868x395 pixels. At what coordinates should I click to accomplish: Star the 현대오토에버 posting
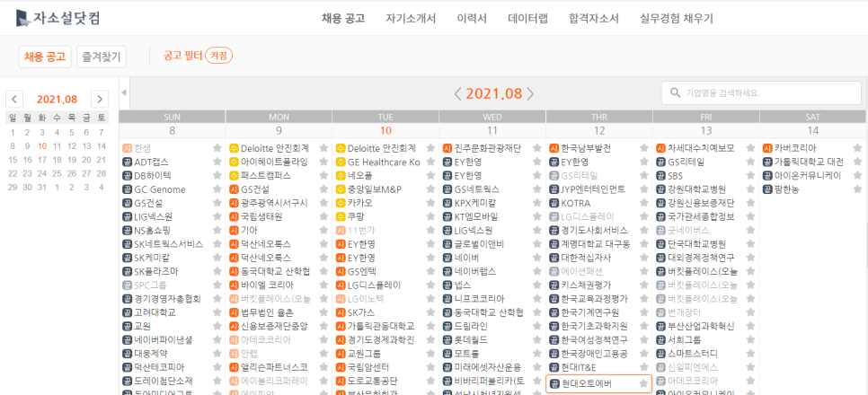(643, 383)
